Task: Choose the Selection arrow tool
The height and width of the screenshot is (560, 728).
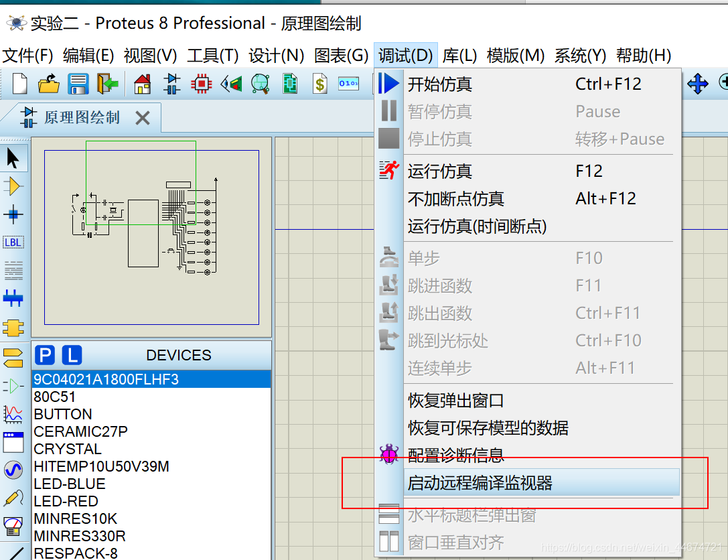Action: point(13,158)
